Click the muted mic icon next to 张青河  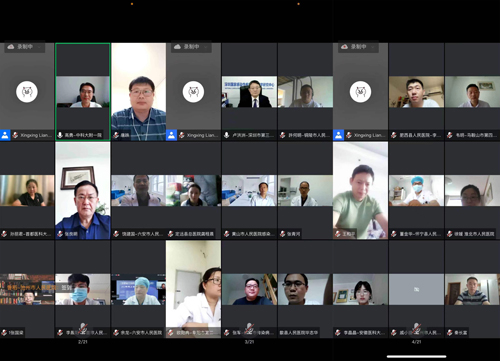283,234
